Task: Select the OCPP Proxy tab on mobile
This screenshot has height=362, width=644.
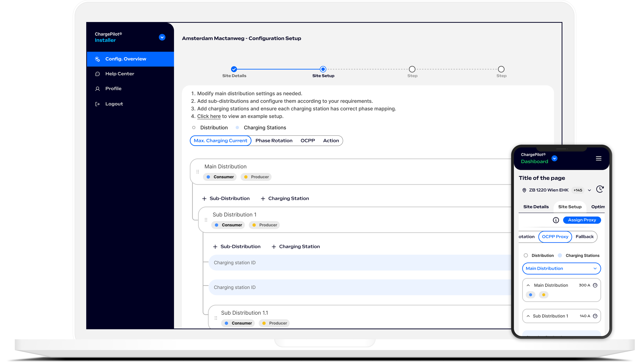Action: 555,237
